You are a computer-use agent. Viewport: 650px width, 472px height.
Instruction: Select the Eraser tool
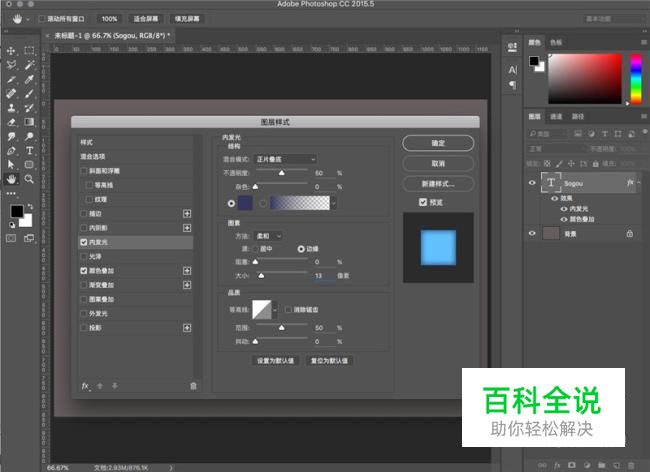(x=11, y=122)
